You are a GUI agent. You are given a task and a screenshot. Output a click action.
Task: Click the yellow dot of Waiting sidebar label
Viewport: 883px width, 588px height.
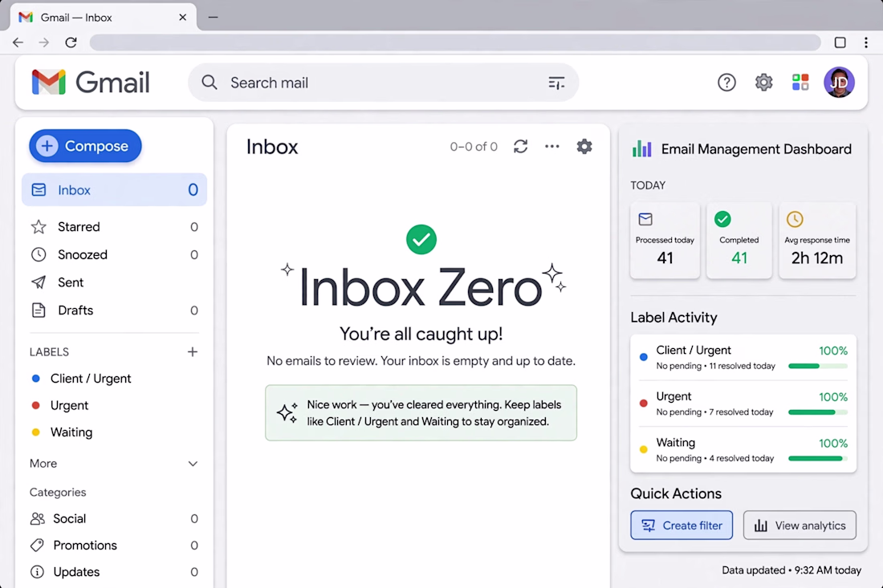[x=36, y=432]
